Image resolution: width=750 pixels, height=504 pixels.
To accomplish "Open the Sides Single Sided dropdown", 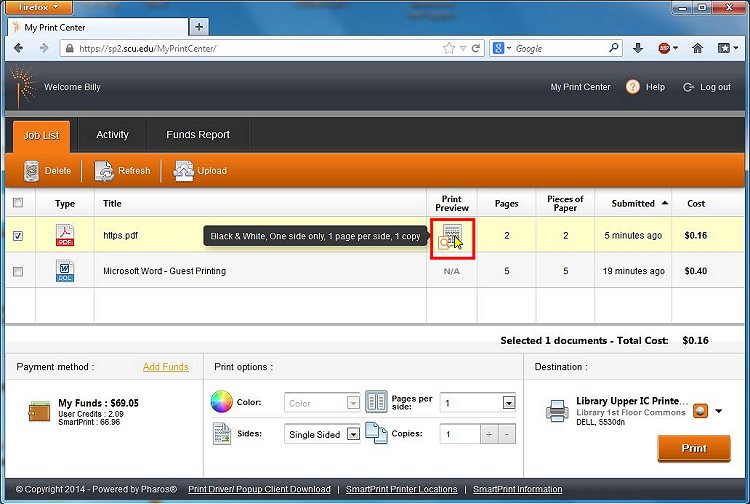I will click(x=322, y=434).
